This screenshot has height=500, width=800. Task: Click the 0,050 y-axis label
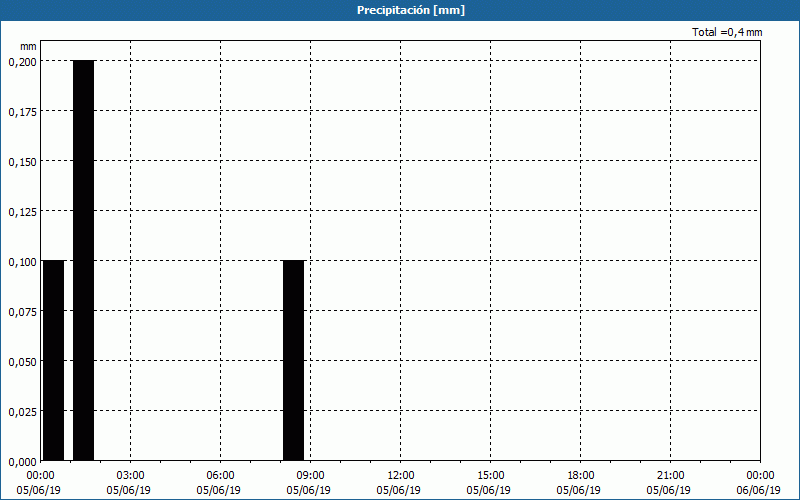(x=22, y=362)
